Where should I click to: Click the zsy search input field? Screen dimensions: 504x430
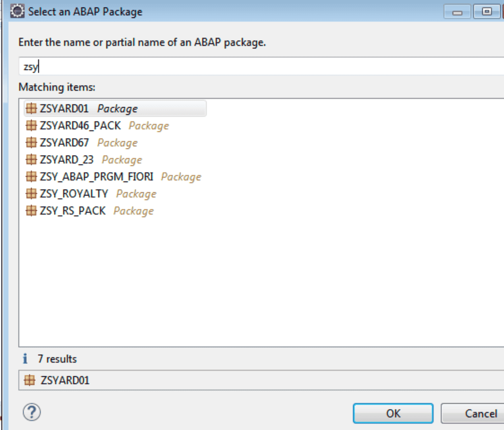(135, 66)
